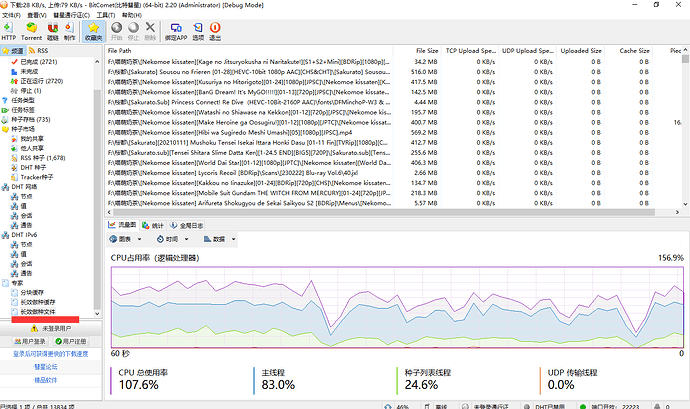Open the 工具(T) menu
The height and width of the screenshot is (409, 690).
[106, 15]
